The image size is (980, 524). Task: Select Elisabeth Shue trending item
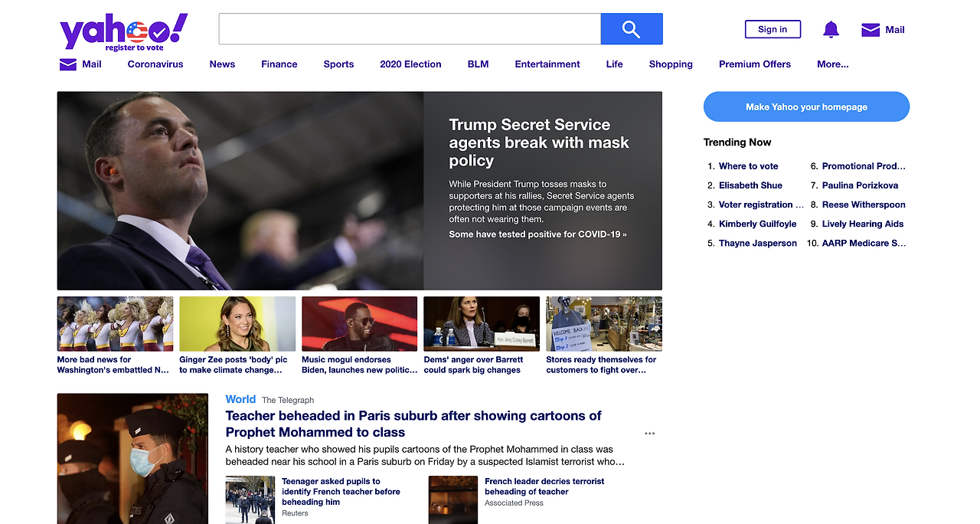coord(750,185)
